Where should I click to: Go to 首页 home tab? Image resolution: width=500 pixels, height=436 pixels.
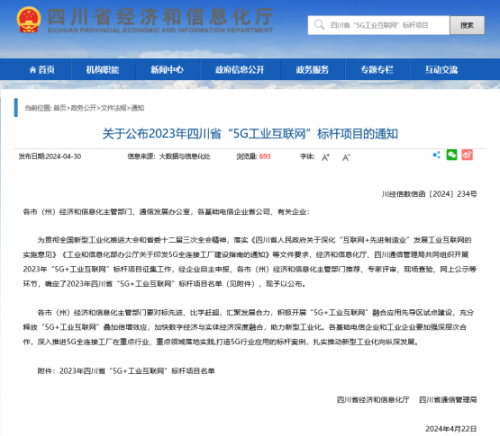coord(42,70)
